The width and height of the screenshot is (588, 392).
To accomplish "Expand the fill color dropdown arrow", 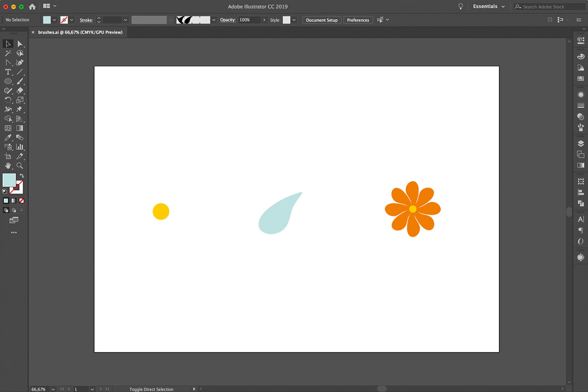I will click(54, 20).
